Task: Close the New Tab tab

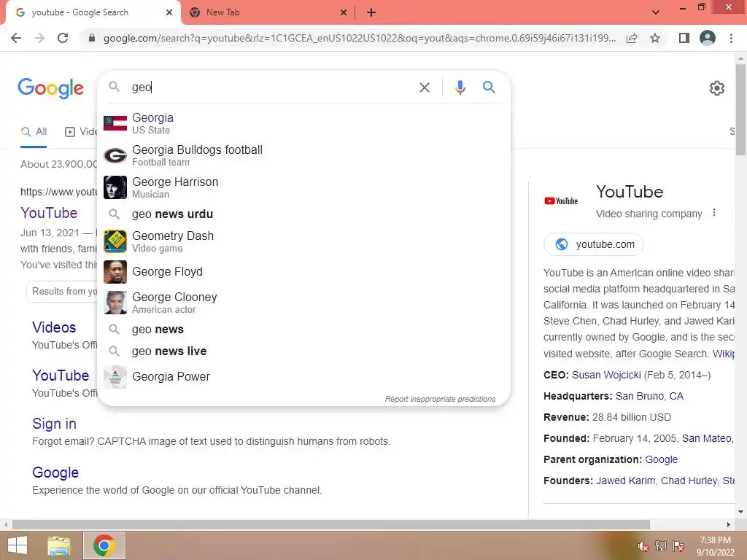Action: pyautogui.click(x=344, y=12)
